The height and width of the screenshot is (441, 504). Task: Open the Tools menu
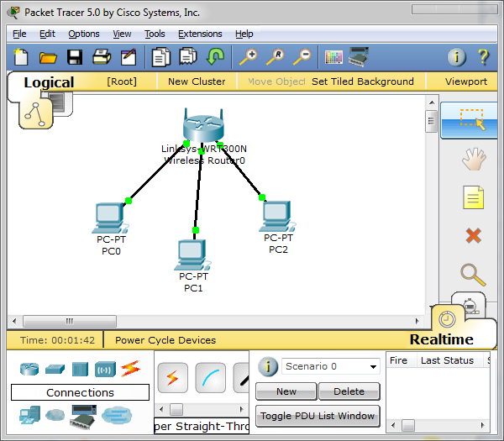tap(155, 34)
